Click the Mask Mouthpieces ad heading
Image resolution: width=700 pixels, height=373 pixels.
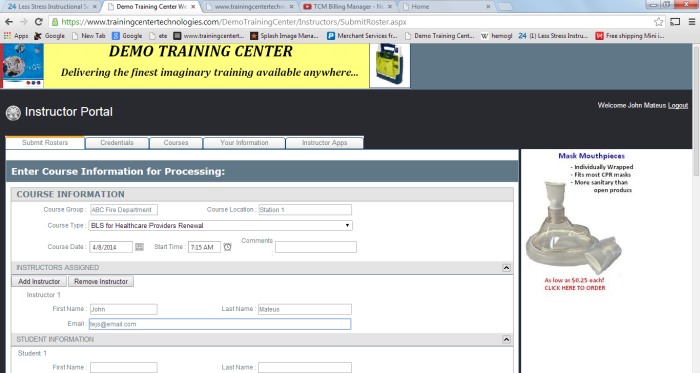[592, 156]
